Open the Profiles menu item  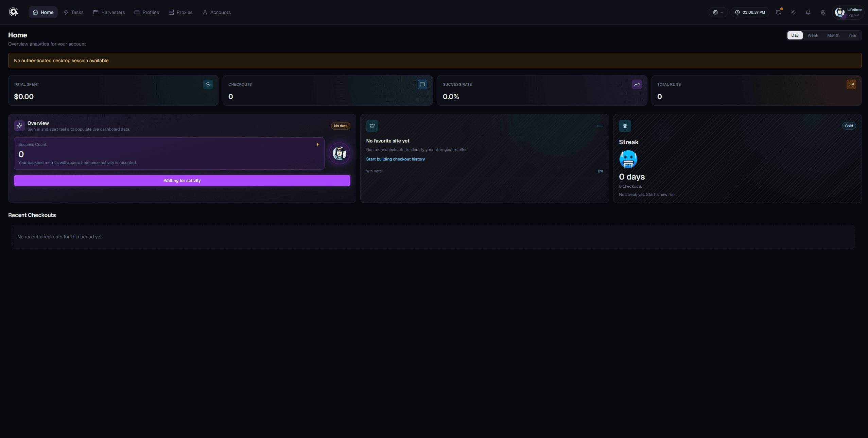pyautogui.click(x=146, y=12)
